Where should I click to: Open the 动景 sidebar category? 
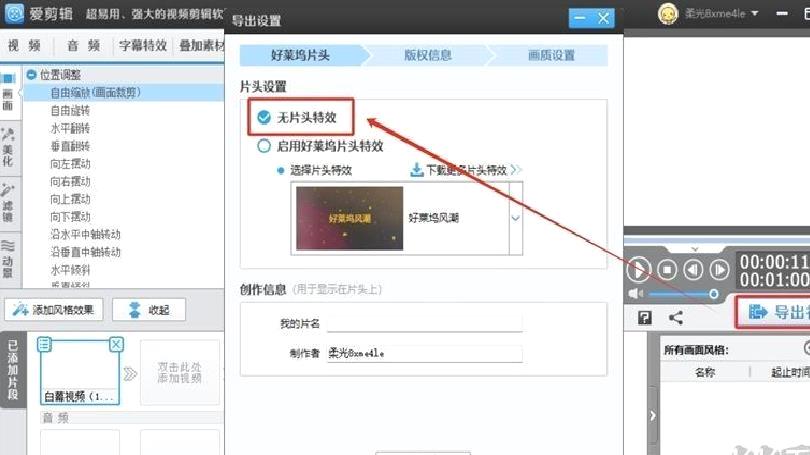(x=8, y=259)
